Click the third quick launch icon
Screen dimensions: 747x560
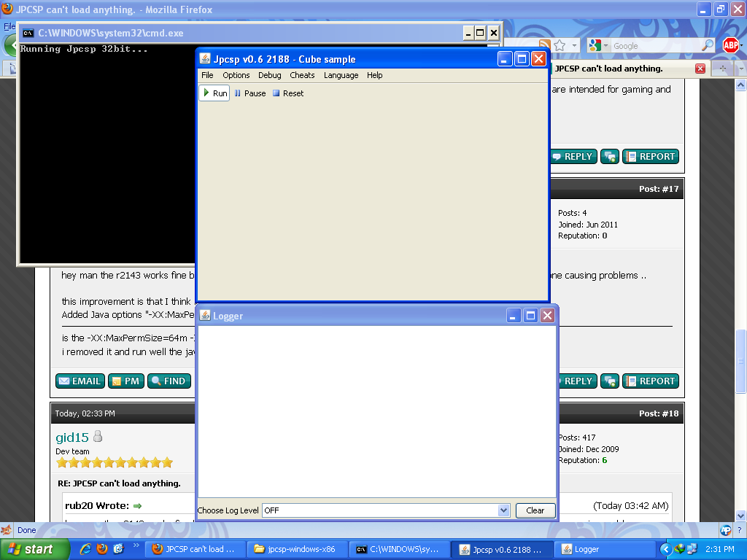click(118, 549)
